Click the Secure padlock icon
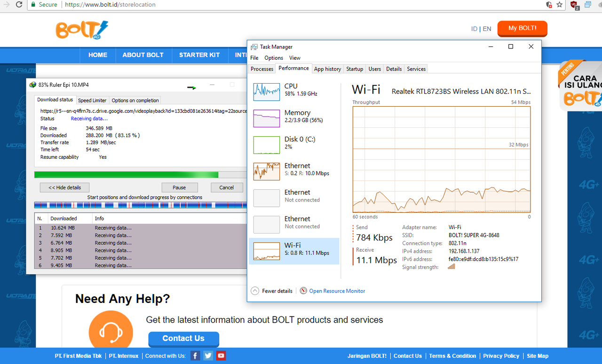The height and width of the screenshot is (364, 602). pos(33,5)
